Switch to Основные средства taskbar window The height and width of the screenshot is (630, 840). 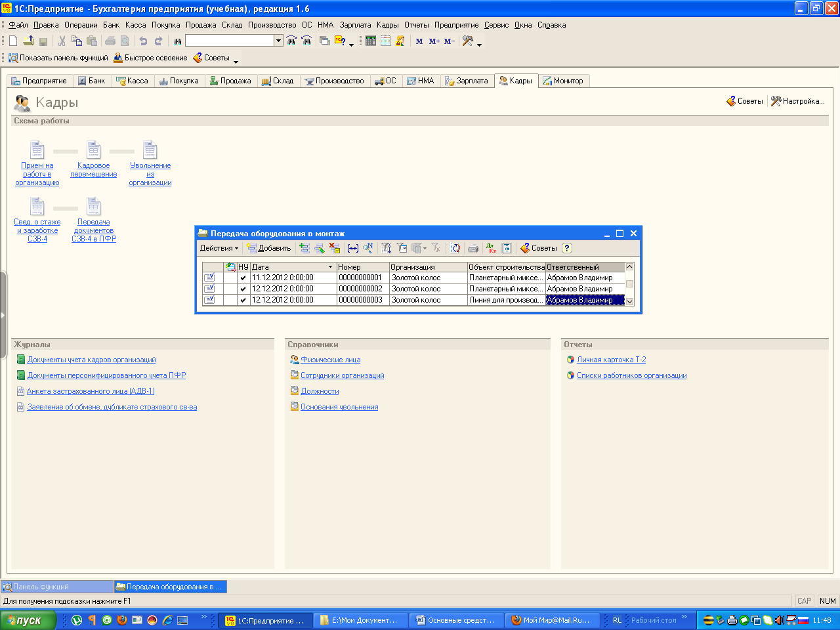[456, 620]
